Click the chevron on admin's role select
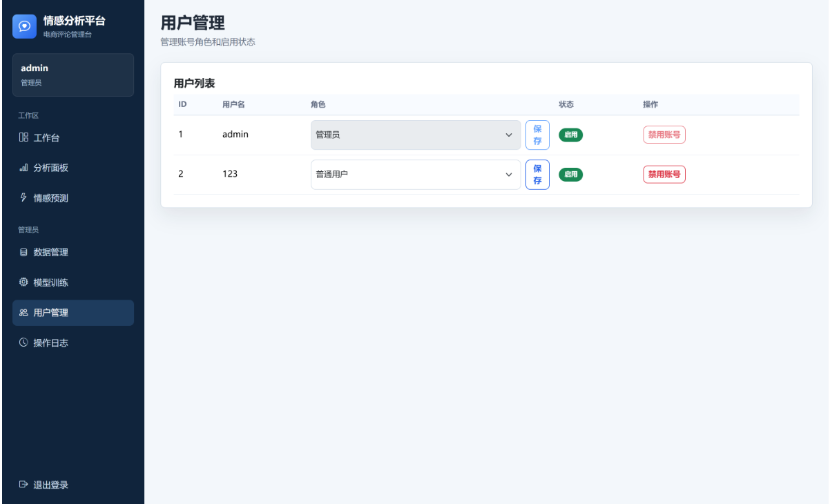 click(509, 135)
